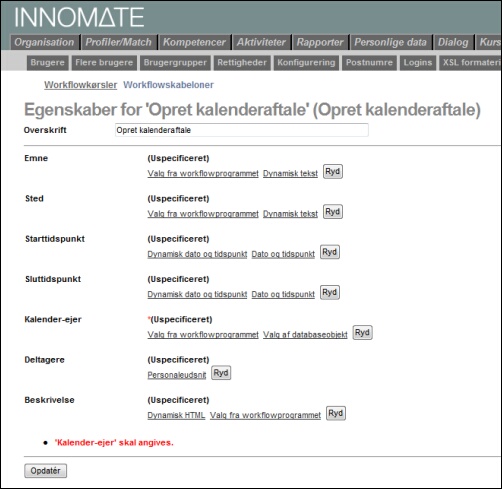
Task: Click into the Overskrift text field
Action: [242, 130]
